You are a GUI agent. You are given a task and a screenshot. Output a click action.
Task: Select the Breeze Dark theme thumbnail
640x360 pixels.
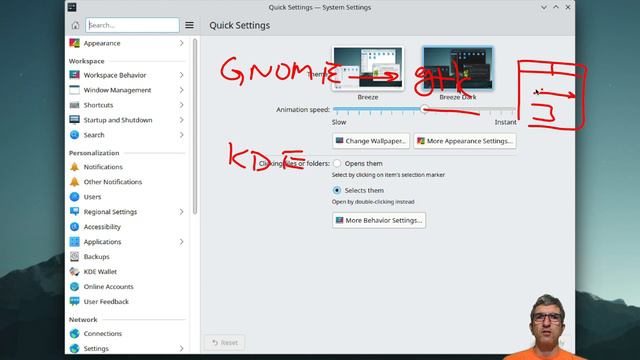[458, 68]
